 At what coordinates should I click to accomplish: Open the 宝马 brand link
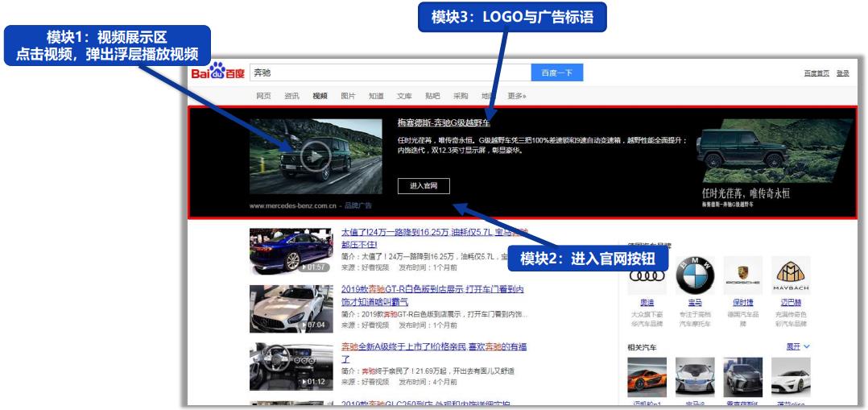[695, 303]
